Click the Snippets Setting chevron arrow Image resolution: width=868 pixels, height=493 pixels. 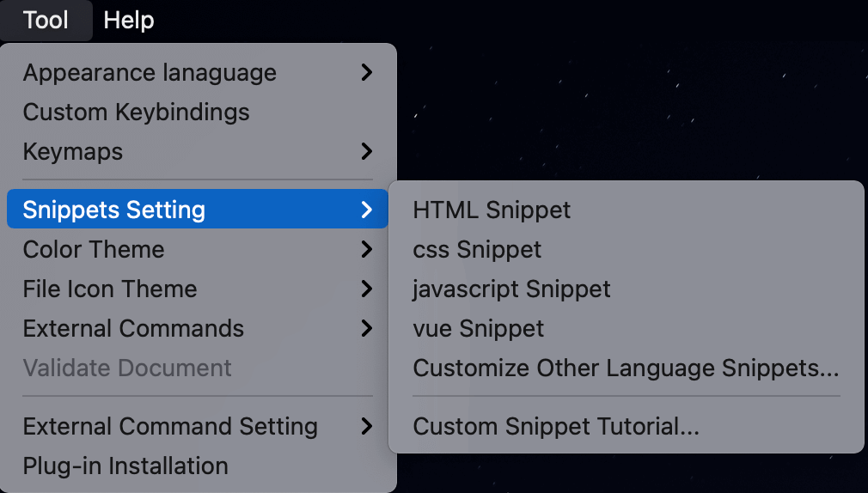[x=366, y=210]
